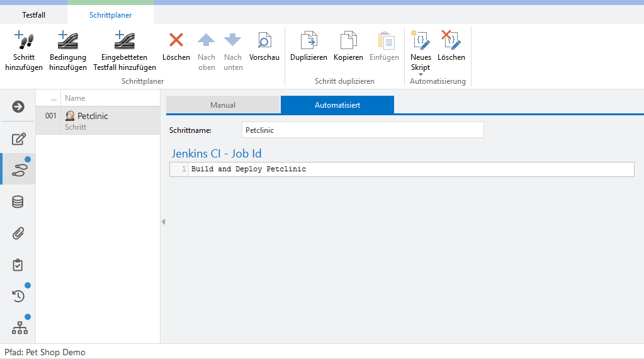The image size is (644, 359).
Task: Copy the step using Kopieren
Action: click(x=348, y=41)
